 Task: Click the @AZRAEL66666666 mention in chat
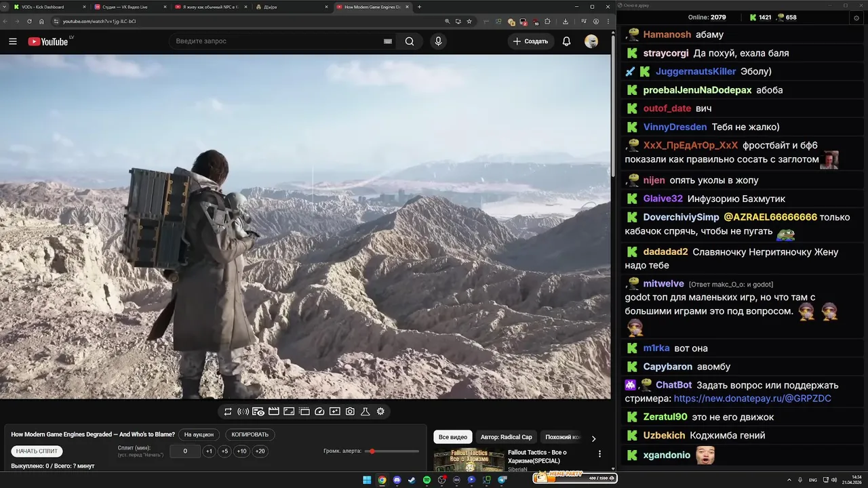(x=770, y=218)
